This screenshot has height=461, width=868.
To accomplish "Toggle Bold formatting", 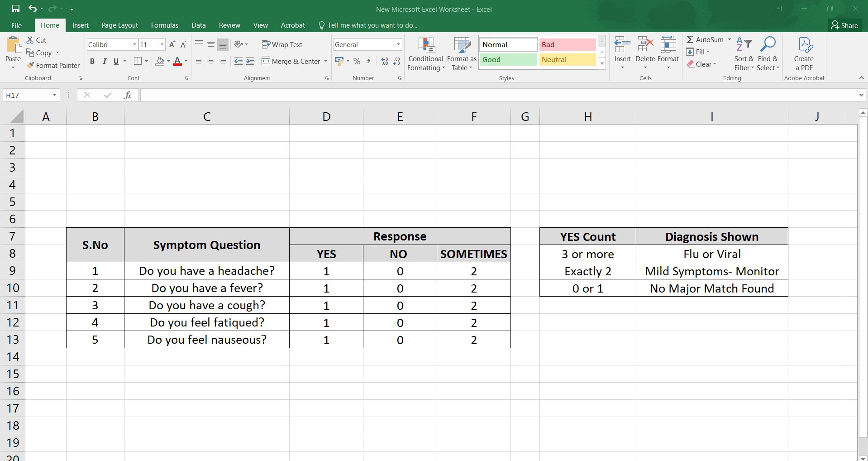I will click(x=92, y=62).
